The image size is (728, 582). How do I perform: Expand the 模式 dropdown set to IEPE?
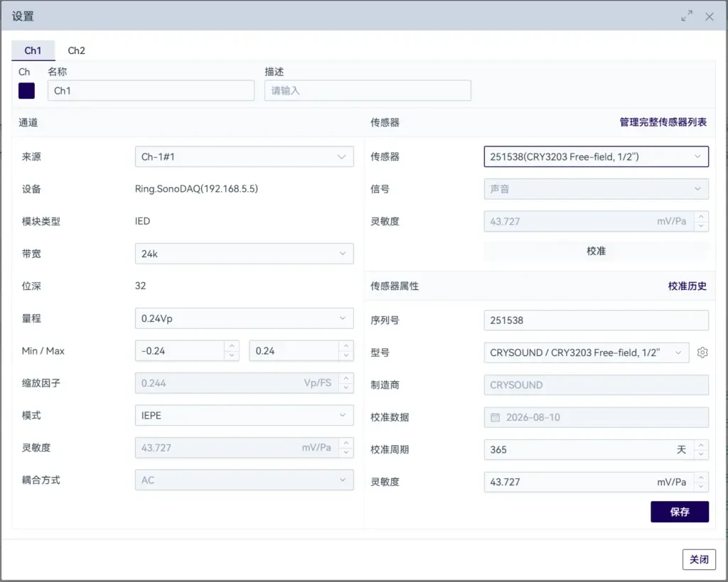(x=245, y=416)
